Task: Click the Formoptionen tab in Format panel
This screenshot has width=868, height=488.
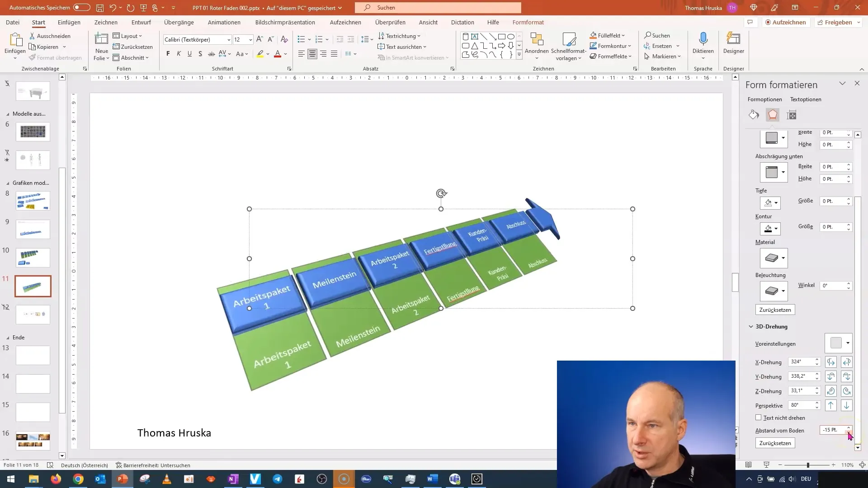Action: 765,99
